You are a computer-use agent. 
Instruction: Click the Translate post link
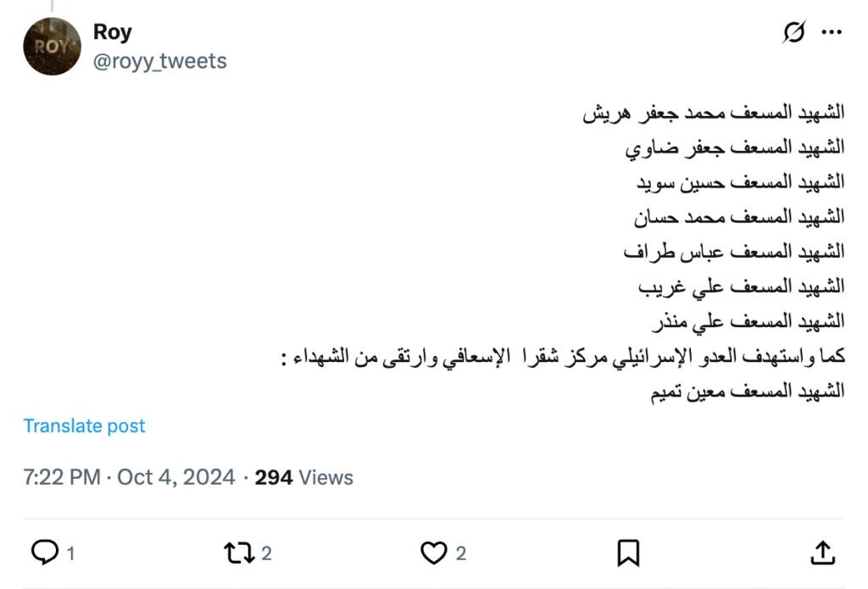[x=84, y=425]
